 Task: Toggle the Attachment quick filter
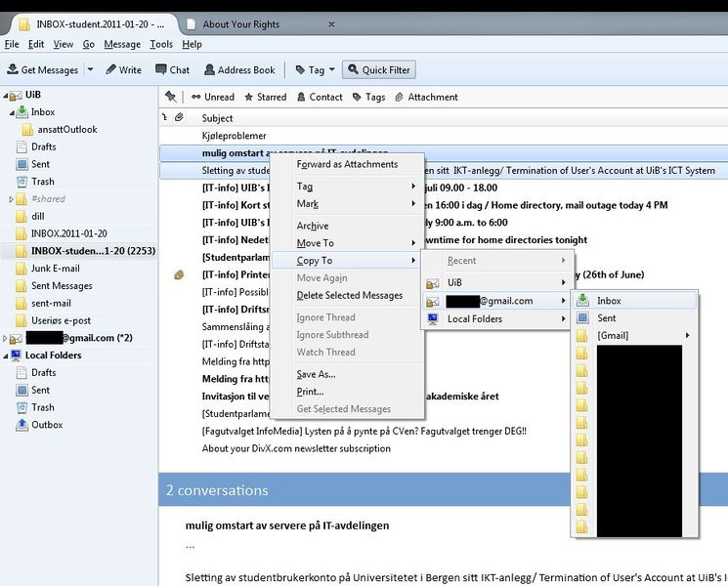coord(426,97)
